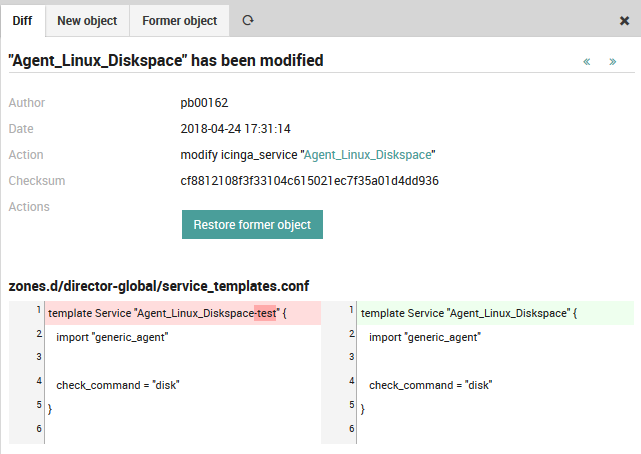
Task: Click line number 6 in the left diff gutter
Action: click(x=37, y=428)
